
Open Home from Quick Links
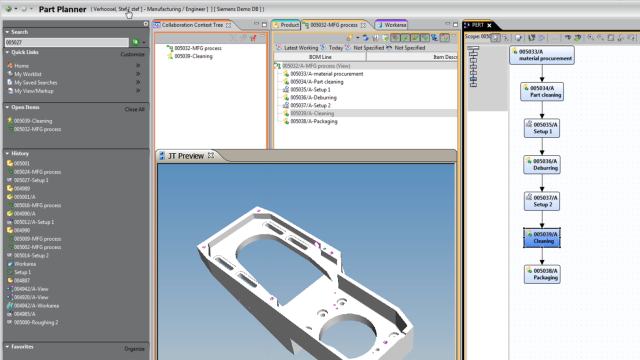[x=21, y=66]
